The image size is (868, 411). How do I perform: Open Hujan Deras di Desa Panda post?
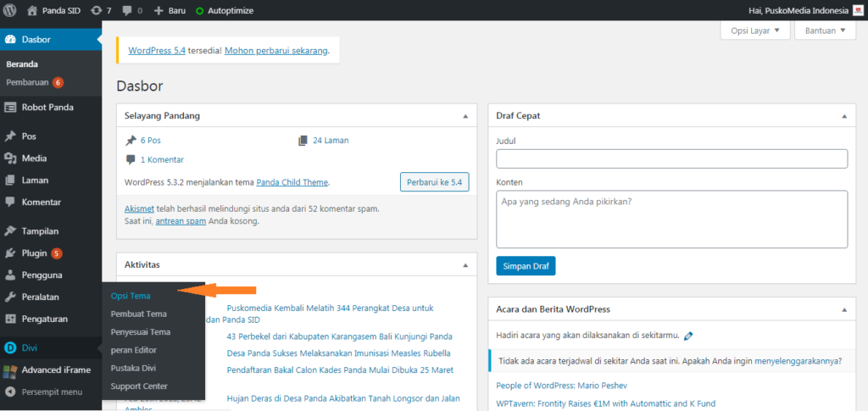coord(343,397)
